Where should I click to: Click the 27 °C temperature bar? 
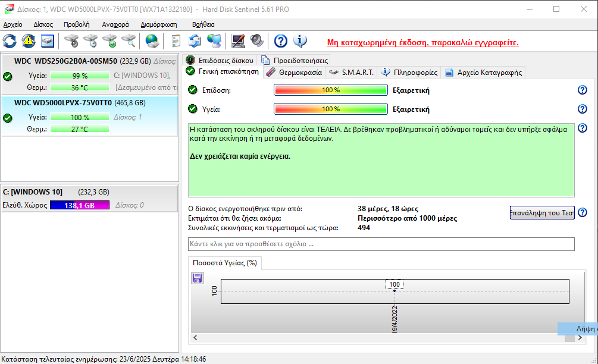(x=80, y=129)
